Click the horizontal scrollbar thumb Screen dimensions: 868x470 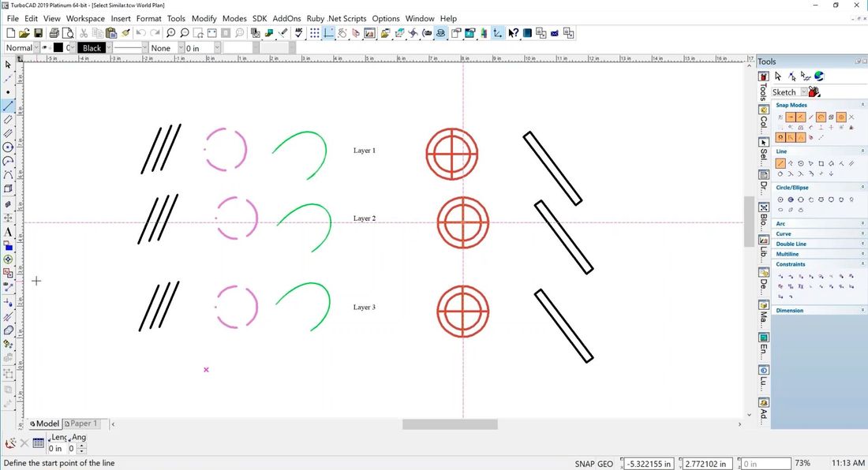450,424
